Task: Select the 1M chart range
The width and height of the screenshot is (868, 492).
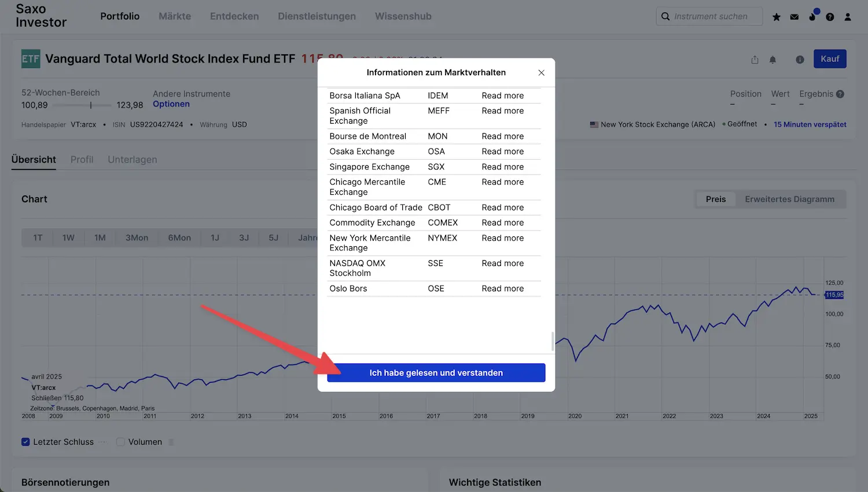Action: tap(100, 238)
